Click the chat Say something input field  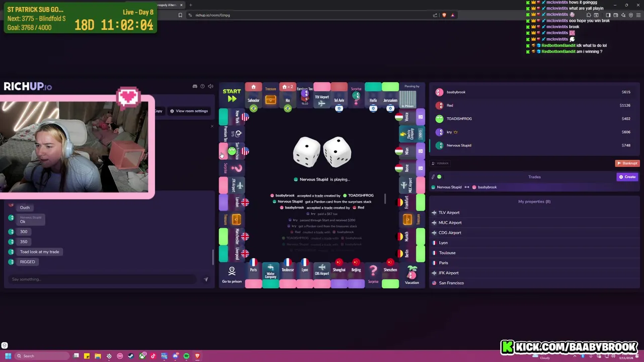[103, 280]
